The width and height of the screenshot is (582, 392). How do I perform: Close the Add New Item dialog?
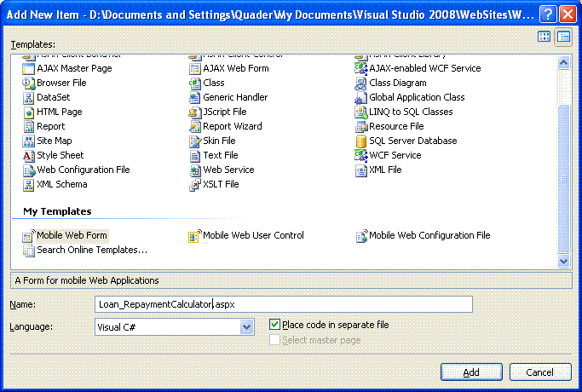(x=568, y=14)
